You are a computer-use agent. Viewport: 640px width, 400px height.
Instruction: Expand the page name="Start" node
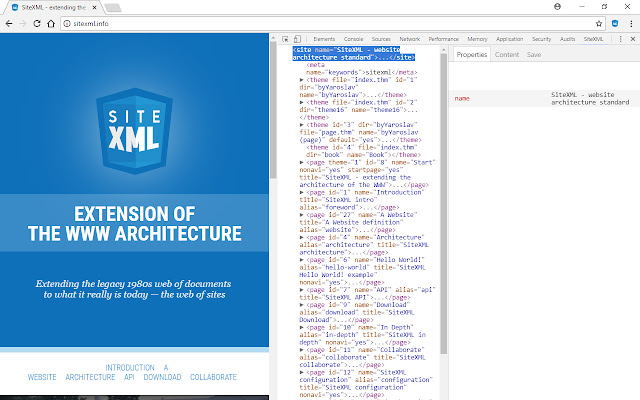[x=302, y=162]
